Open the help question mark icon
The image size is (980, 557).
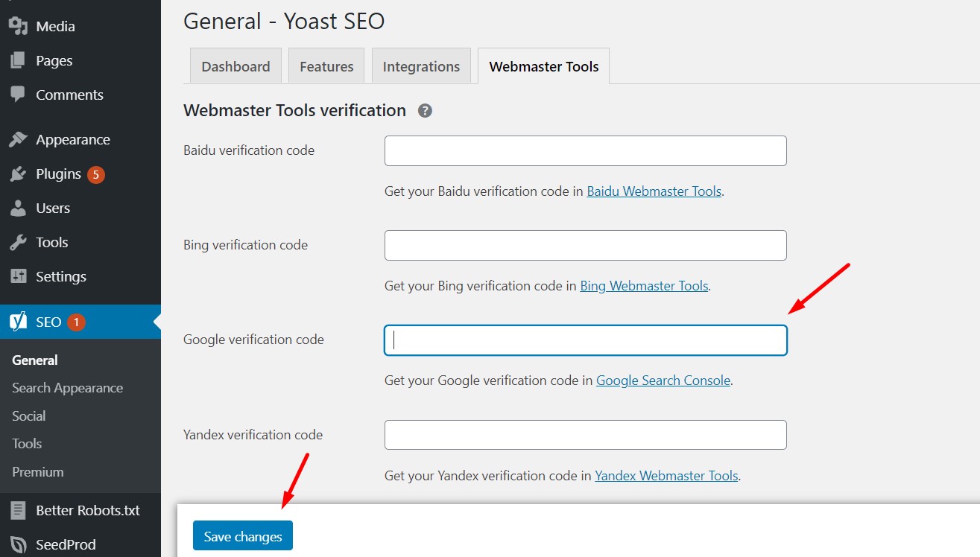425,111
